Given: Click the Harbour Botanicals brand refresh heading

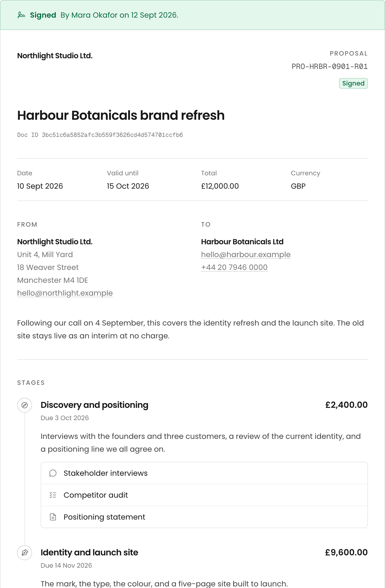Looking at the screenshot, I should (x=121, y=115).
